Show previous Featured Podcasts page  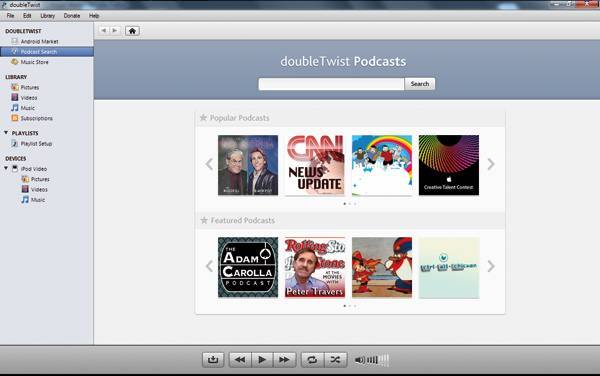pos(209,266)
